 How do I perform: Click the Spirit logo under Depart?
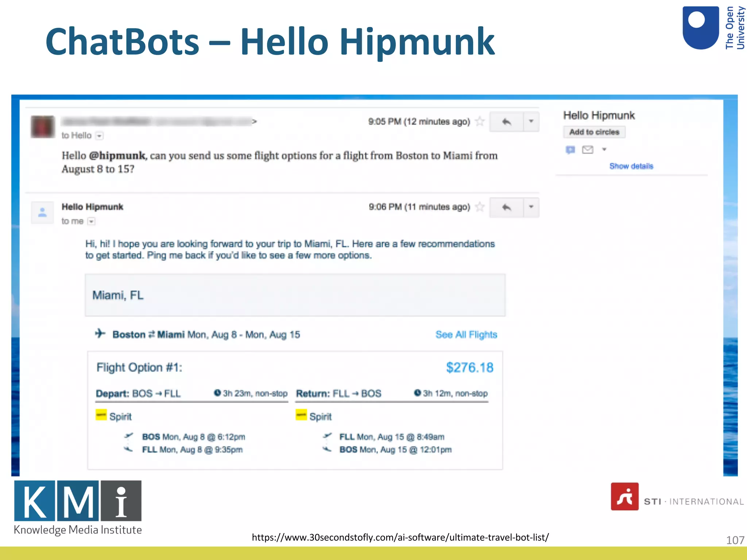pos(101,415)
